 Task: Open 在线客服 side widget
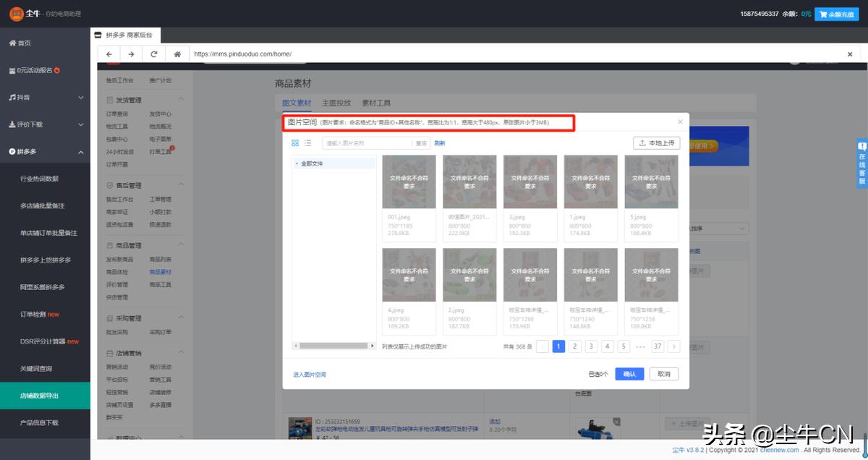pyautogui.click(x=861, y=163)
